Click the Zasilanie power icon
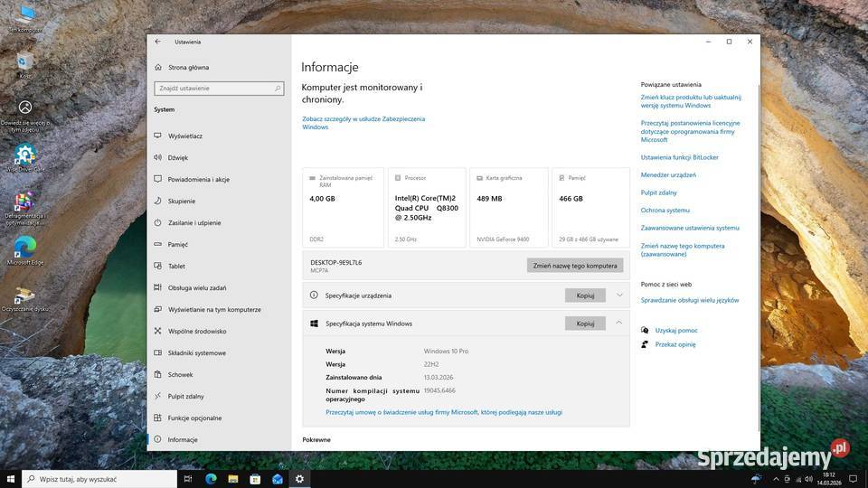 click(x=157, y=222)
